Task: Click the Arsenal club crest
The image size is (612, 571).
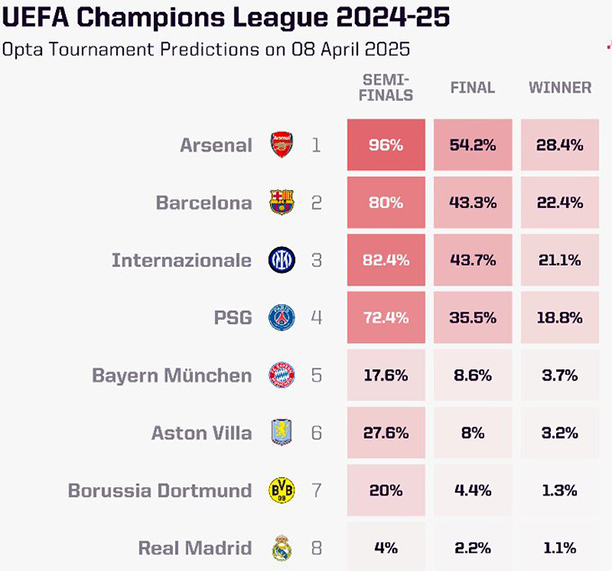Action: pyautogui.click(x=282, y=145)
